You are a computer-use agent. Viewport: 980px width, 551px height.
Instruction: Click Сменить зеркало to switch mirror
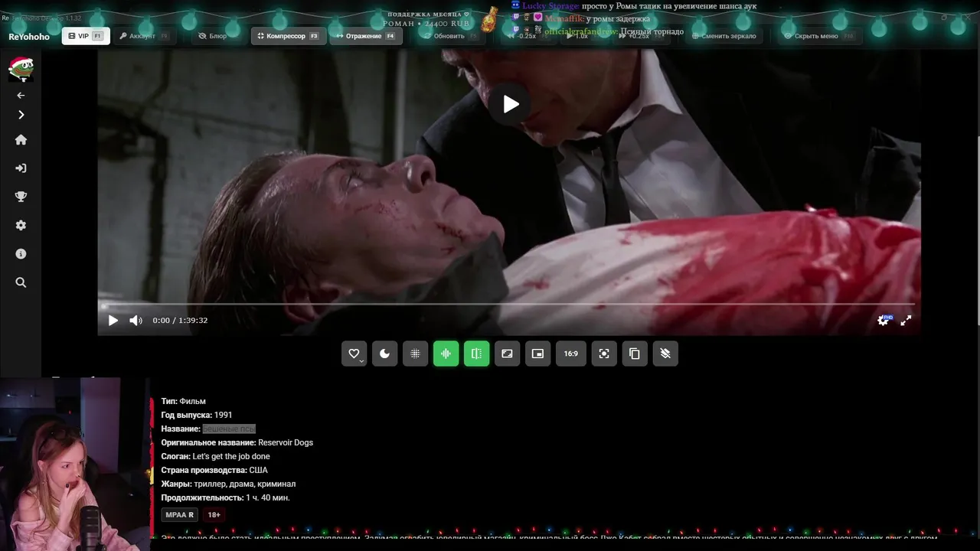coord(724,36)
